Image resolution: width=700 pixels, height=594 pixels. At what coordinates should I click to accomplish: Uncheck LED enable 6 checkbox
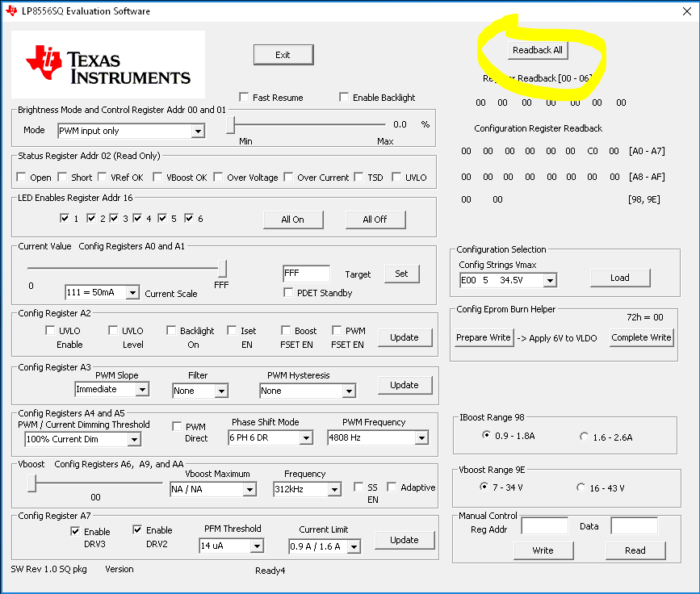point(189,218)
